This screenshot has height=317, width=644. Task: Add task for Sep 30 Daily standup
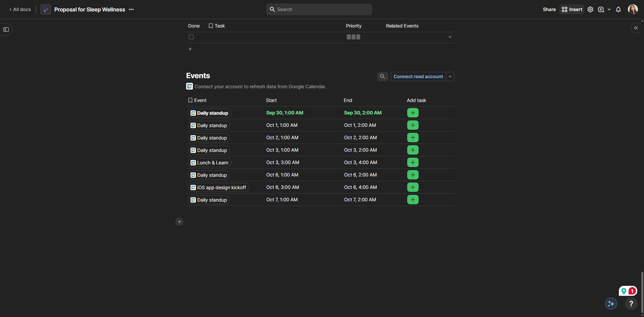point(413,113)
